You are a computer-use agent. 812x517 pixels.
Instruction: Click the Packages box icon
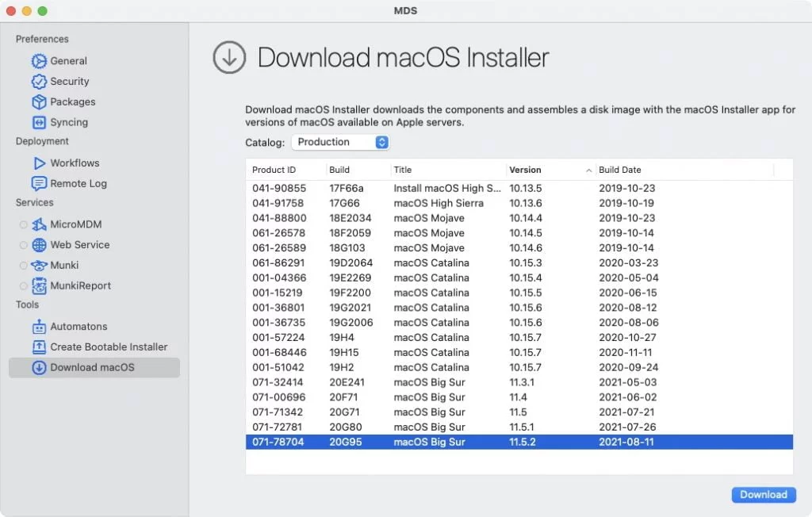39,102
